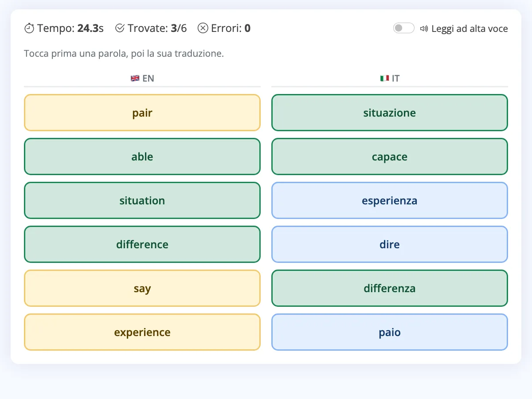Select the English word card "experience"
The image size is (532, 399).
click(142, 332)
